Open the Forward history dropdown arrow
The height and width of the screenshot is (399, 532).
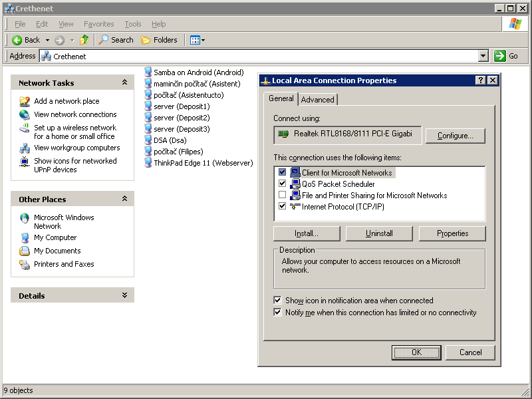pyautogui.click(x=72, y=40)
